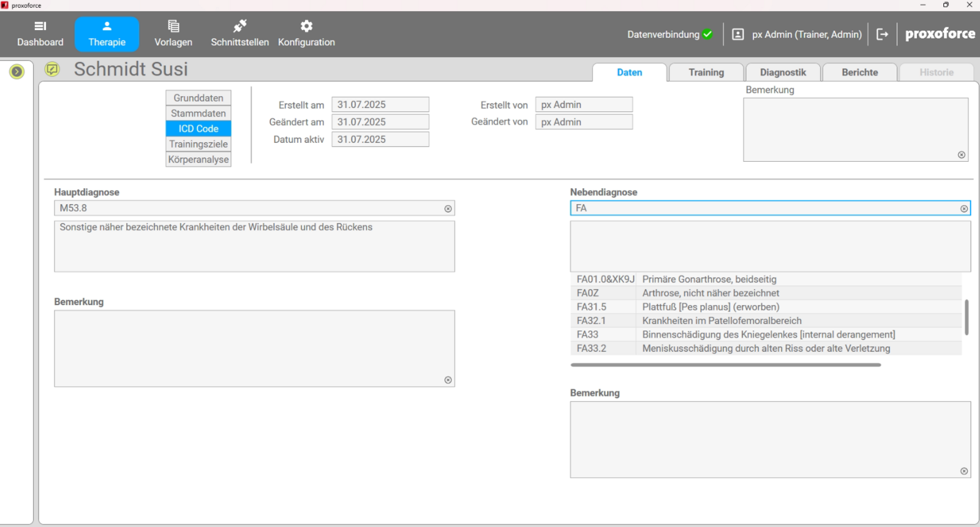This screenshot has width=980, height=527.
Task: Clear the top Bemerkung text box
Action: pyautogui.click(x=961, y=155)
